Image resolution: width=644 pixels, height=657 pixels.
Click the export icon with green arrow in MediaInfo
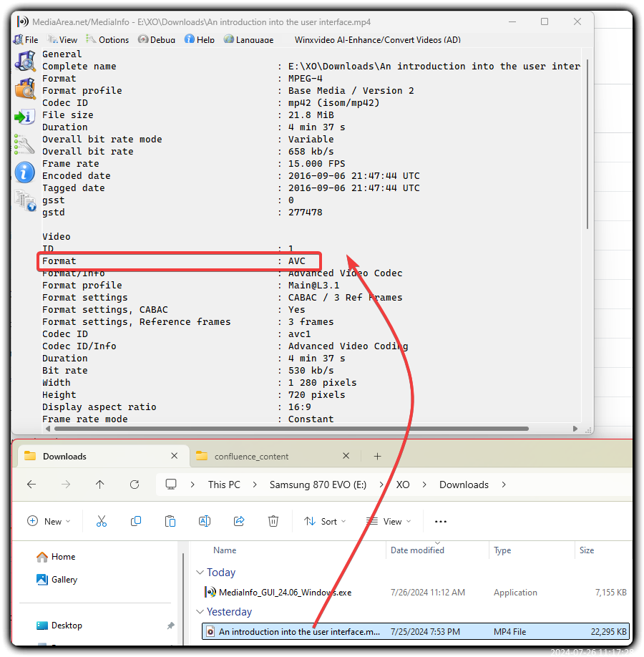pos(25,117)
